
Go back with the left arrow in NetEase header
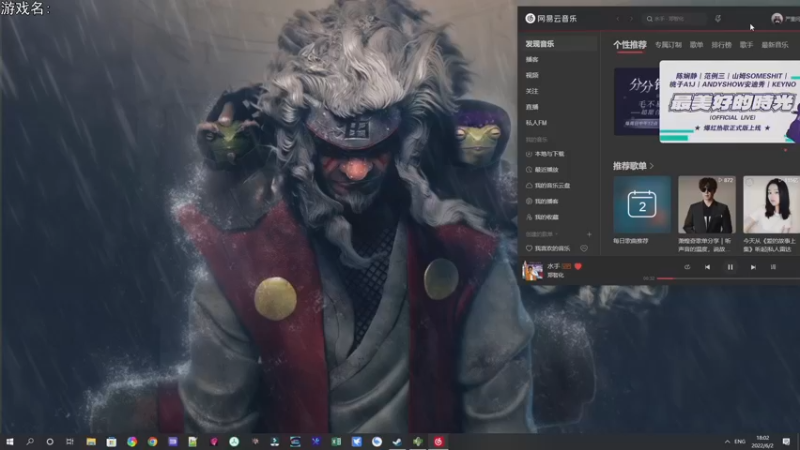pos(618,19)
